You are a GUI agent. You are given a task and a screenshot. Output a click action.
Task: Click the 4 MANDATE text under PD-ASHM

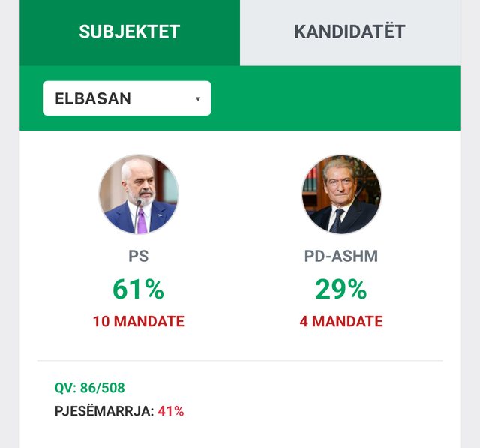(341, 321)
